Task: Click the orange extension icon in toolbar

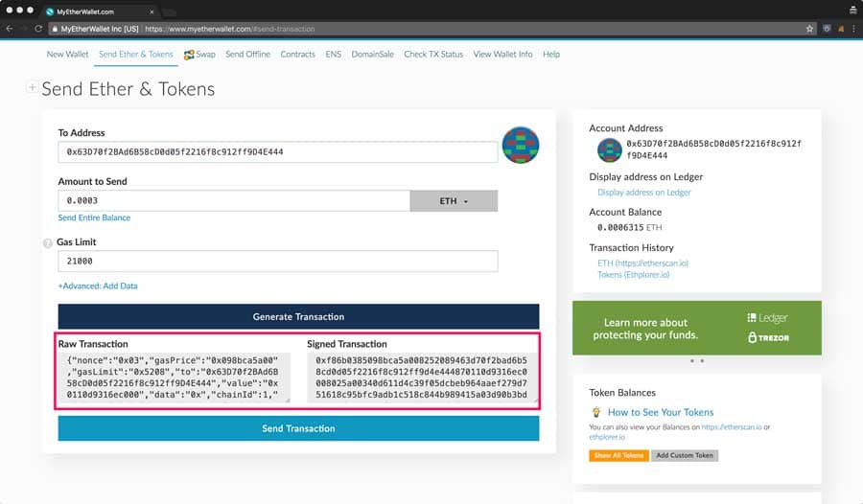Action: pos(840,29)
